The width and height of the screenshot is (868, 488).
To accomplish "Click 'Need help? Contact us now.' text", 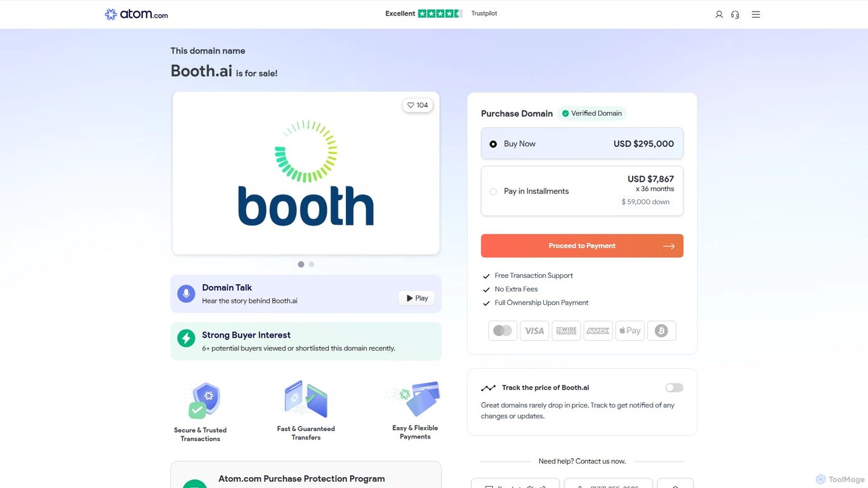I will 582,462.
